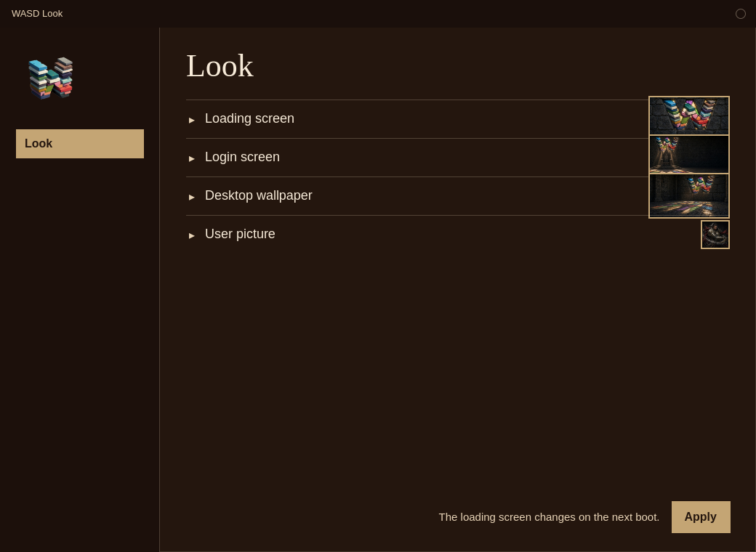Image resolution: width=756 pixels, height=552 pixels.
Task: Open the Login screen preview thumbnail
Action: (x=689, y=154)
